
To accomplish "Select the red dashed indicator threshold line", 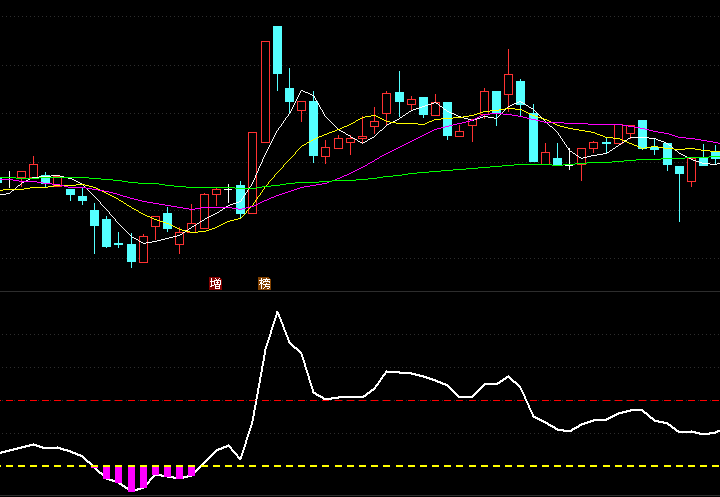I will tap(360, 401).
